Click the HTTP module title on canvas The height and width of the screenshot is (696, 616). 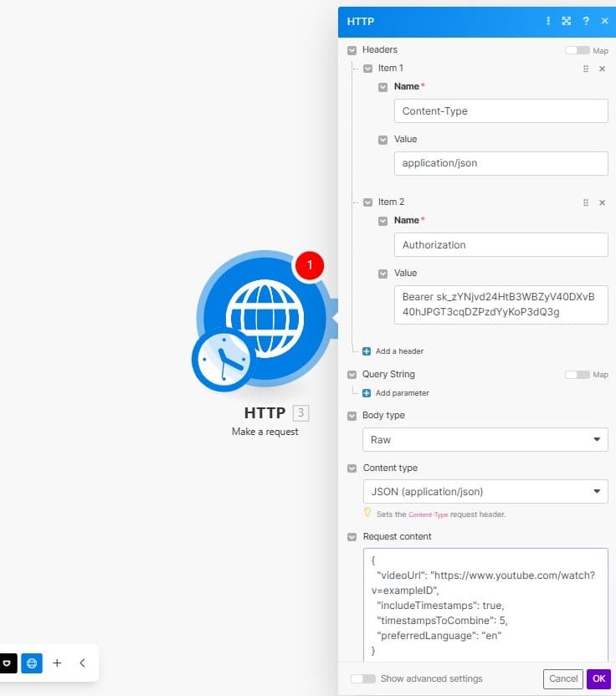tap(264, 412)
